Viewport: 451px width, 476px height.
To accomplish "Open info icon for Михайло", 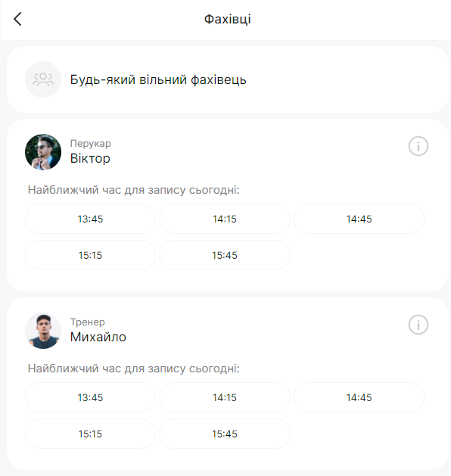I will (x=418, y=325).
